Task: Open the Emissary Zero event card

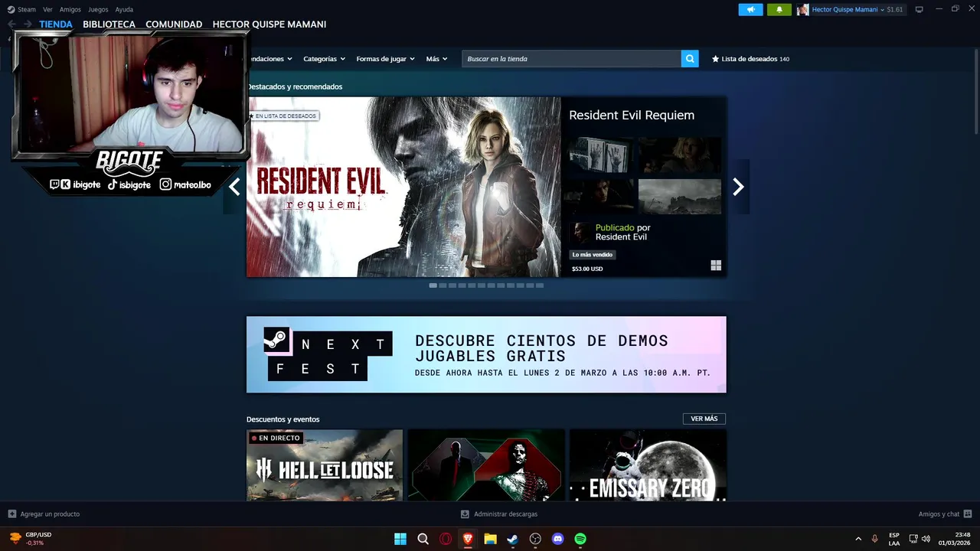Action: (648, 465)
